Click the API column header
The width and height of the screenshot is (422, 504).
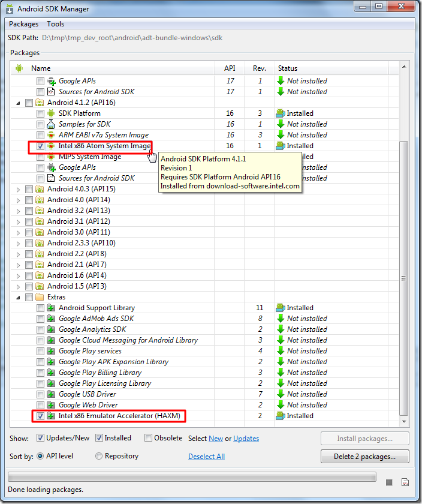(230, 68)
